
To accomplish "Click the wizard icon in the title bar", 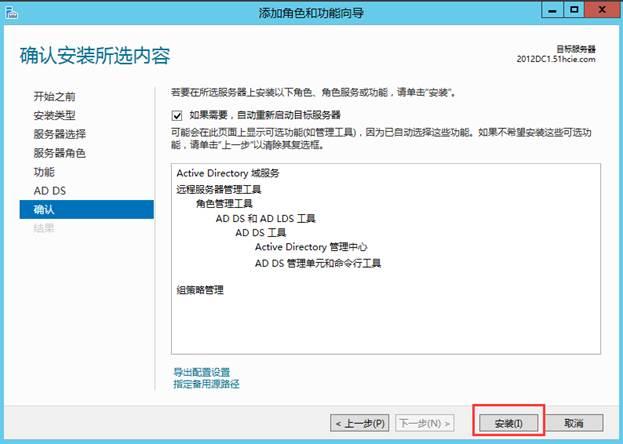I will pyautogui.click(x=11, y=13).
